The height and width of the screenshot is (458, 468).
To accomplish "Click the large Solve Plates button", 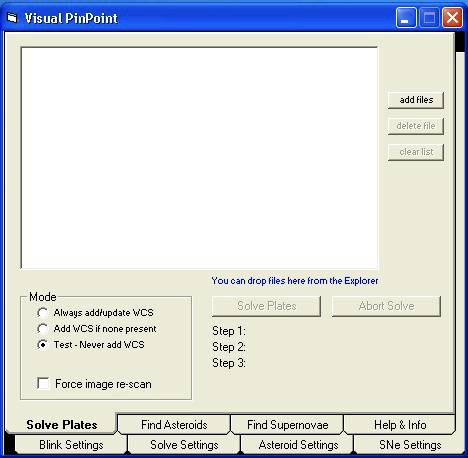I will (x=266, y=306).
